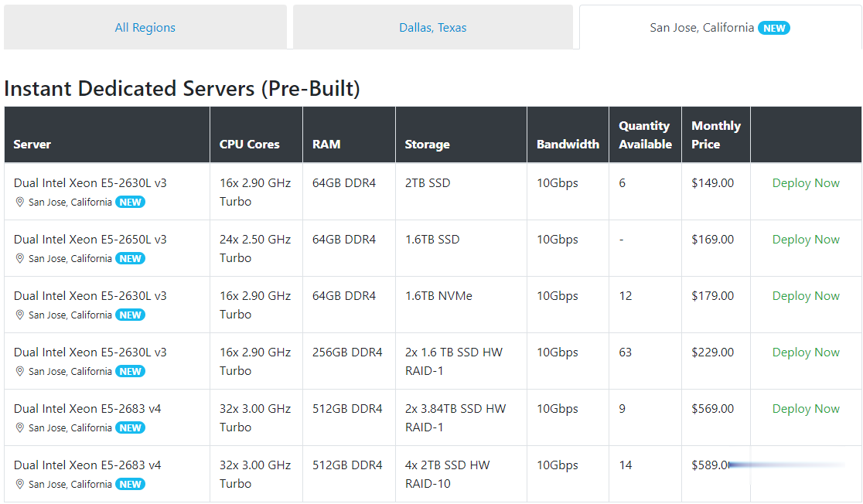Screen dimensions: 863x504
Task: Click the location pin in the $169.00 row
Action: pyautogui.click(x=20, y=259)
